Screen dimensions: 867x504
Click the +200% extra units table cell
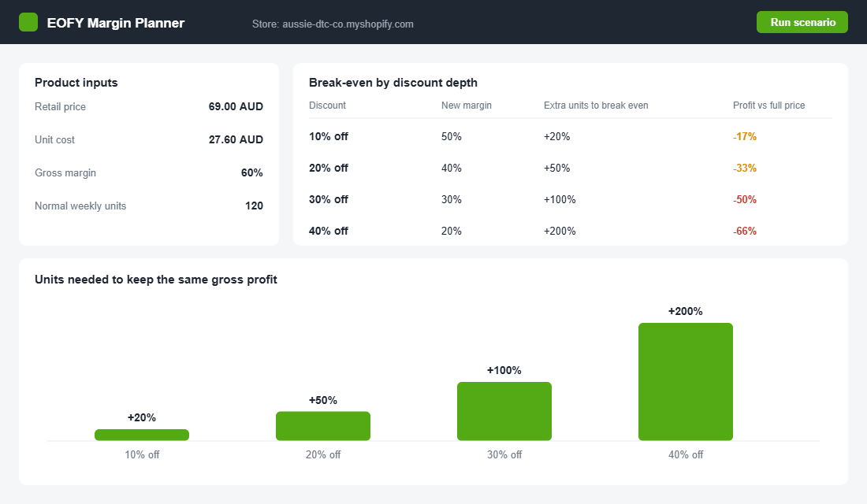[x=560, y=231]
